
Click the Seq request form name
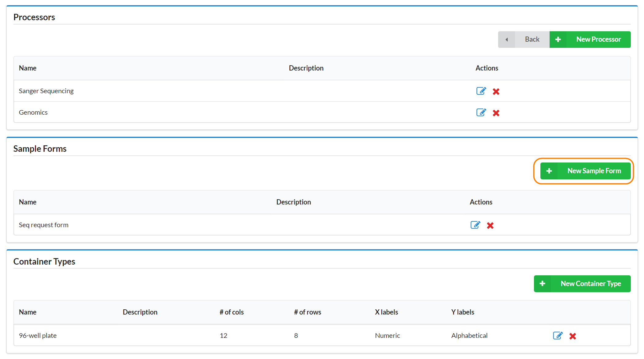[44, 225]
